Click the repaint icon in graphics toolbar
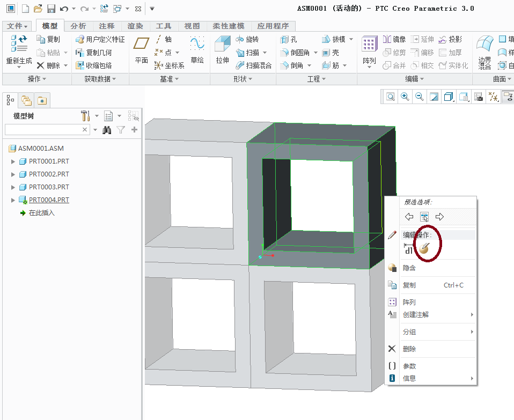Image resolution: width=514 pixels, height=420 pixels. click(x=434, y=97)
